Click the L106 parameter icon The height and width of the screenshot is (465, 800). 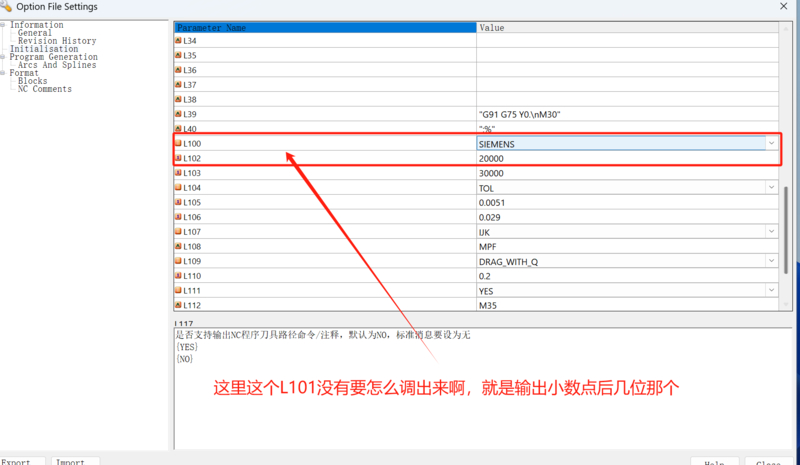178,217
